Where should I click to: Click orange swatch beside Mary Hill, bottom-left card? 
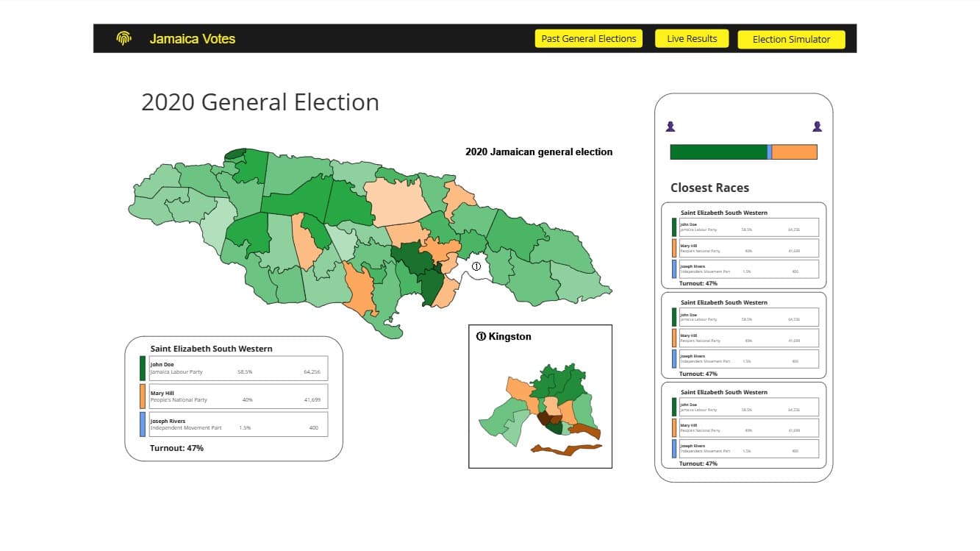pos(143,397)
